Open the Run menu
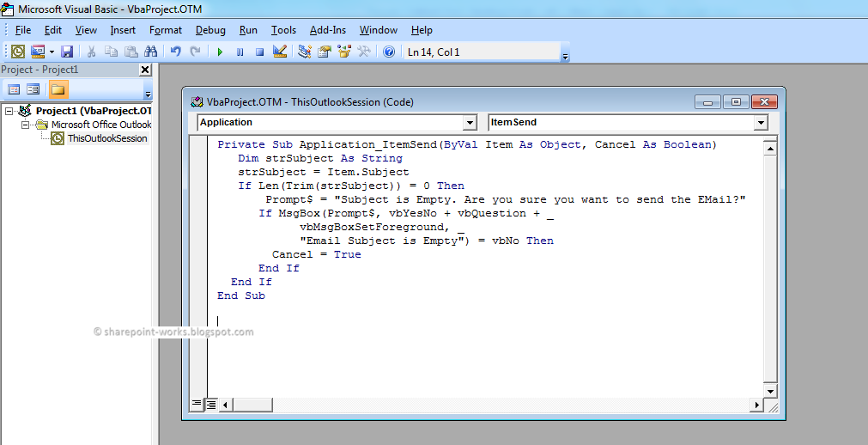Image resolution: width=868 pixels, height=445 pixels. [248, 30]
